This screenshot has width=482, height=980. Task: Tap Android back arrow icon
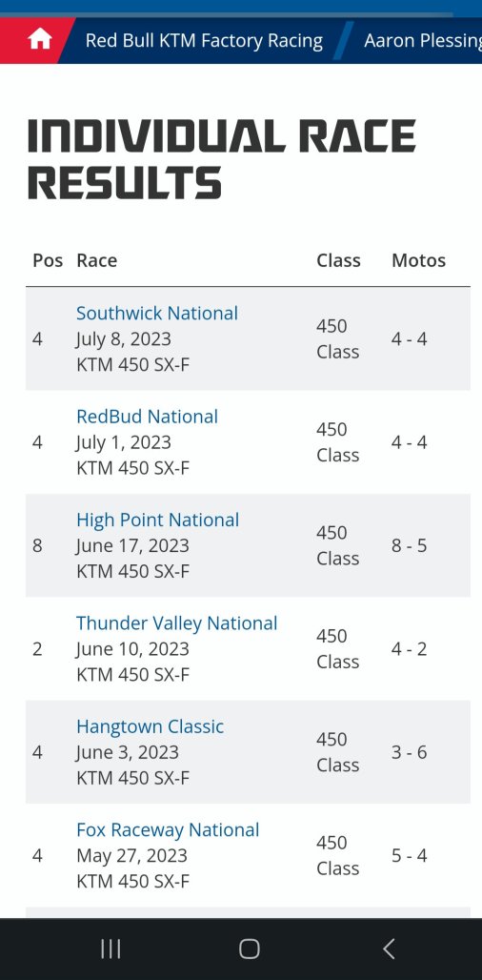tap(389, 949)
